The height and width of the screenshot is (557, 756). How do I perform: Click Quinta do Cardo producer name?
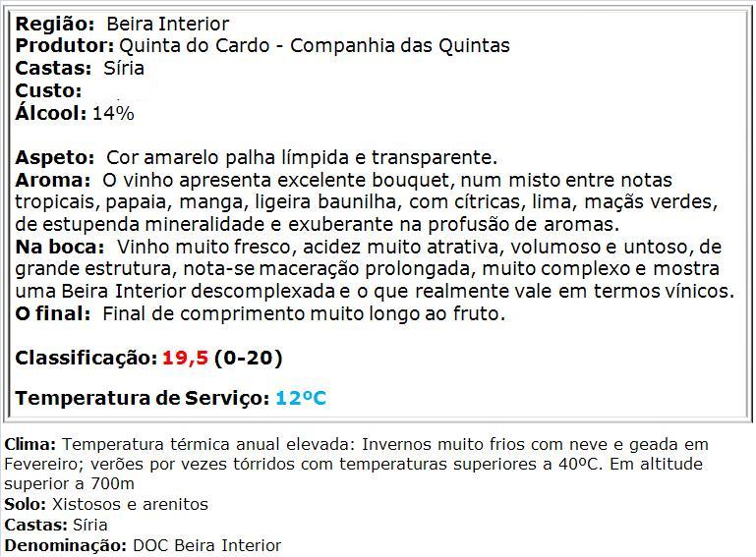click(x=195, y=46)
